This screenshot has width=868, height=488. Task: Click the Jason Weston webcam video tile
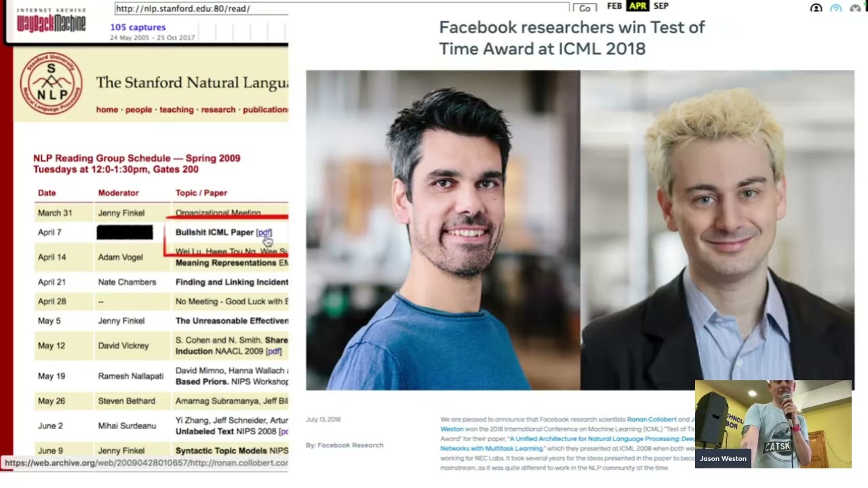[x=773, y=424]
